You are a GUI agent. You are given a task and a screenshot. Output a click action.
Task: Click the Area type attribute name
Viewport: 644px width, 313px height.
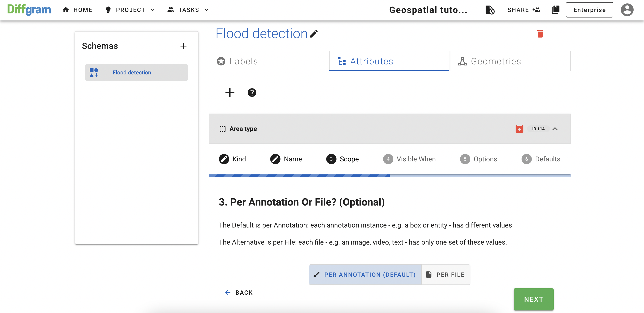(x=243, y=129)
